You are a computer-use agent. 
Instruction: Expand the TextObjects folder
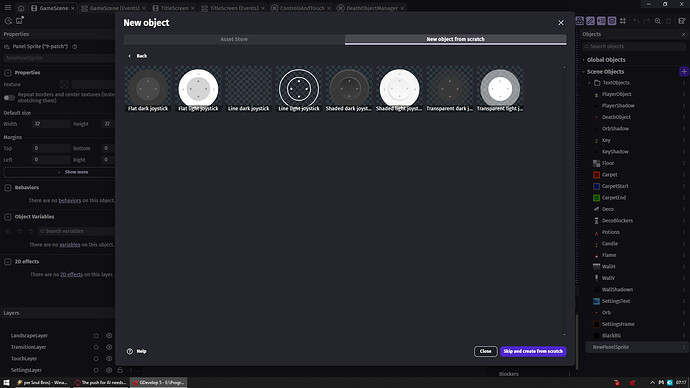tap(590, 83)
